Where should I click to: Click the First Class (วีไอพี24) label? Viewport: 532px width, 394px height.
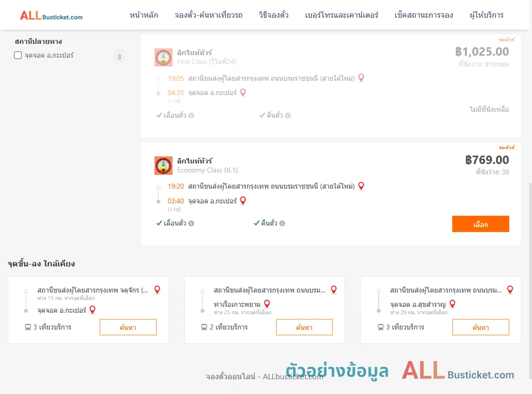[x=206, y=62]
